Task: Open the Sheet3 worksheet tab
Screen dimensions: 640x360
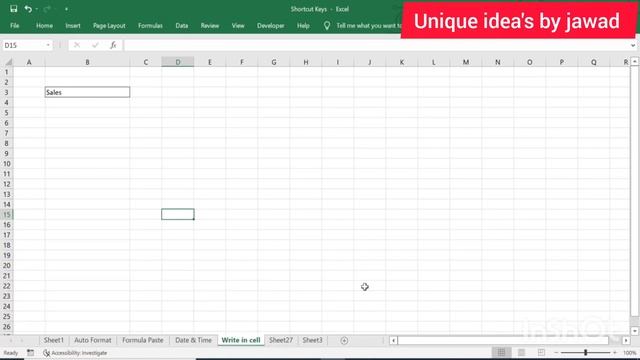Action: (312, 340)
